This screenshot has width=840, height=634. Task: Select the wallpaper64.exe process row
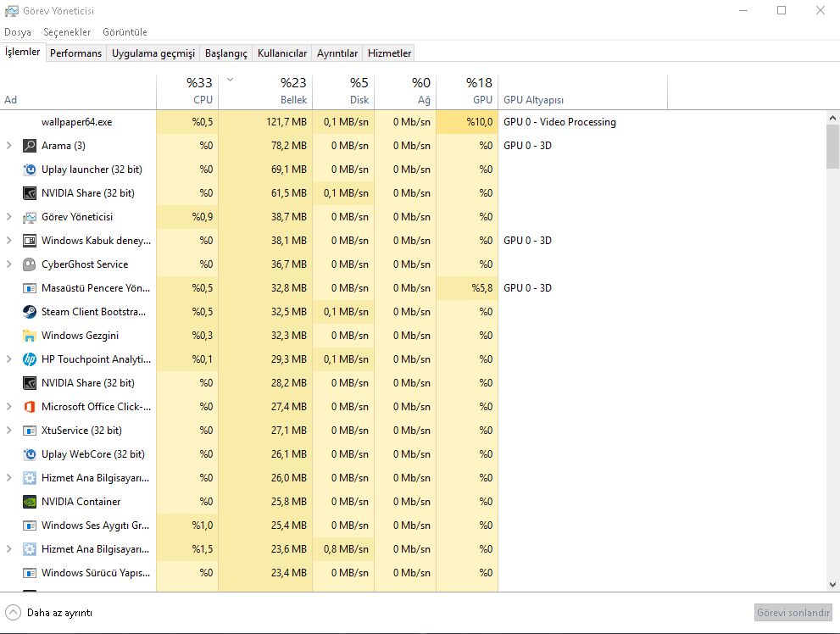point(413,122)
